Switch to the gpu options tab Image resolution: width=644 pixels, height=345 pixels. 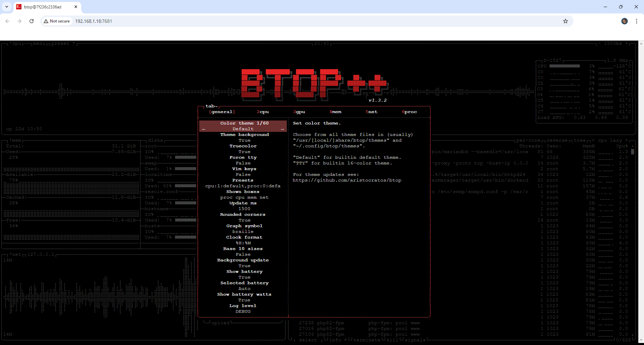tap(299, 112)
